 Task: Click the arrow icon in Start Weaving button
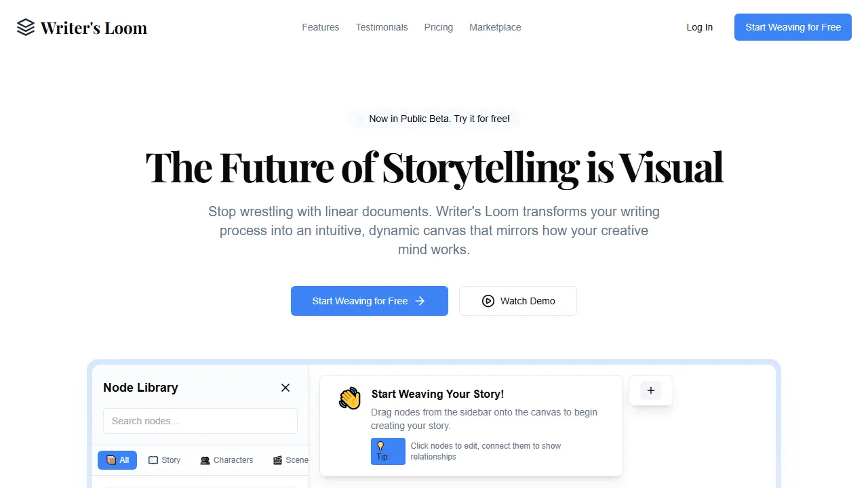tap(420, 300)
